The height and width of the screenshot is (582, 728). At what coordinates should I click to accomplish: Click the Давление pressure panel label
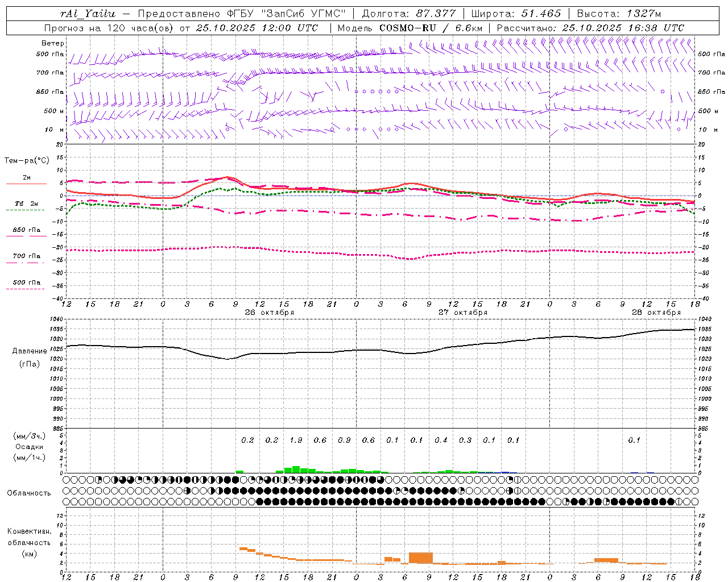click(x=30, y=351)
